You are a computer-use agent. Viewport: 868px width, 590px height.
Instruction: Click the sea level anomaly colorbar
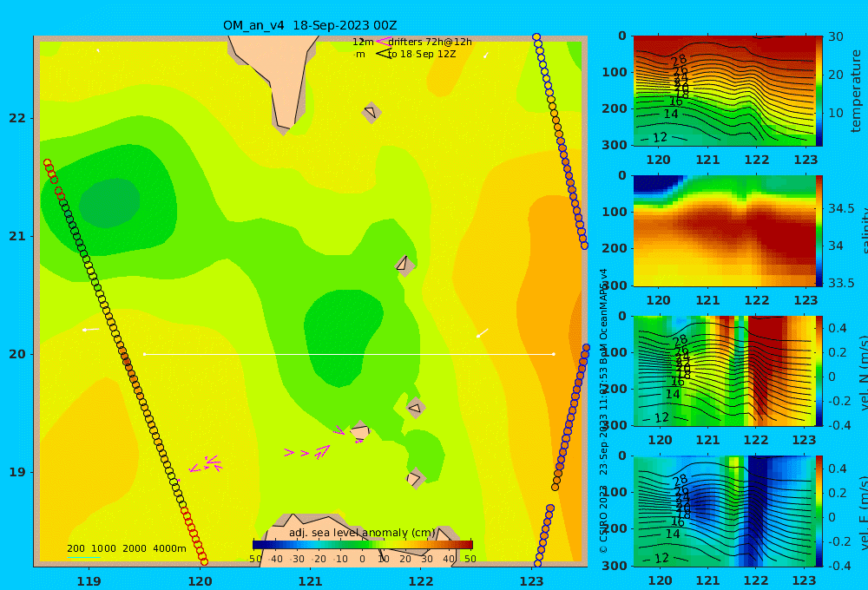pyautogui.click(x=363, y=545)
